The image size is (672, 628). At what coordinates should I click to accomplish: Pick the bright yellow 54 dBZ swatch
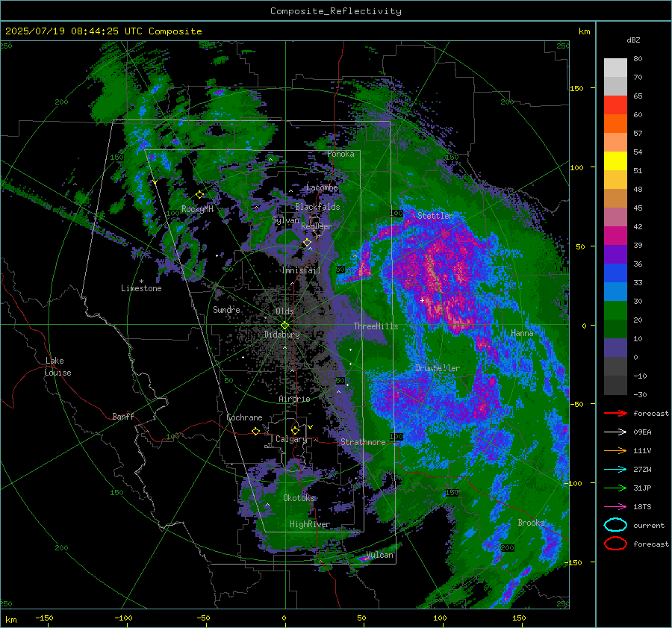click(615, 161)
